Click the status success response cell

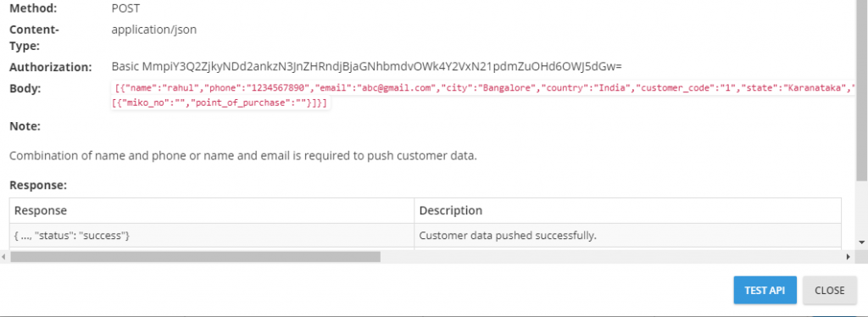point(212,236)
